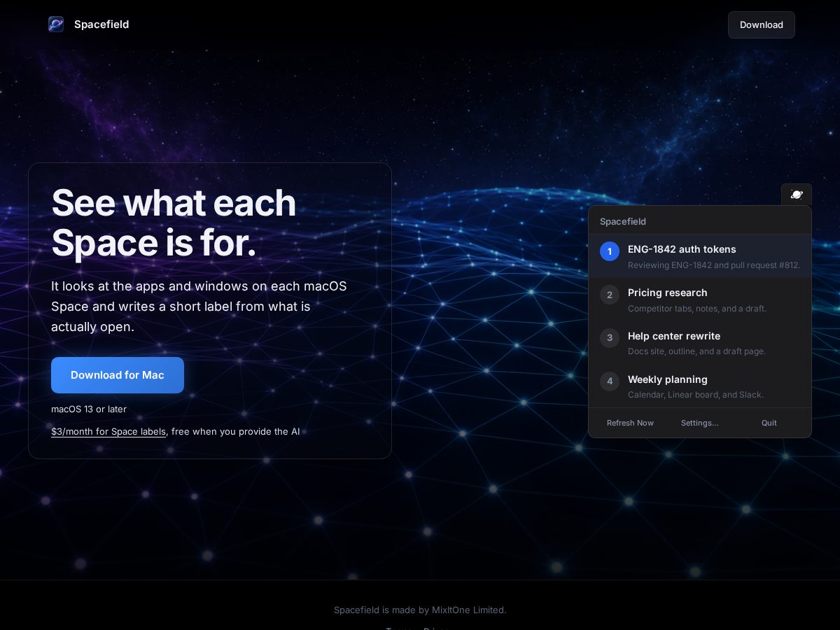The width and height of the screenshot is (840, 630).
Task: Open the $3/month for Space labels link
Action: click(x=108, y=431)
